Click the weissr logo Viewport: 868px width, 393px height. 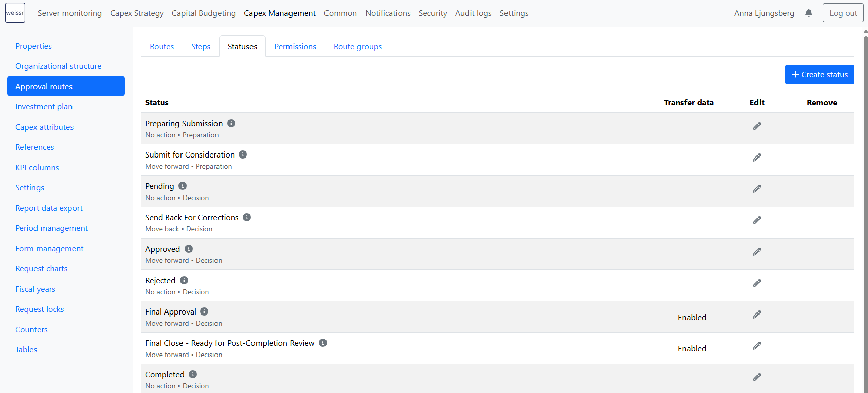click(x=15, y=13)
